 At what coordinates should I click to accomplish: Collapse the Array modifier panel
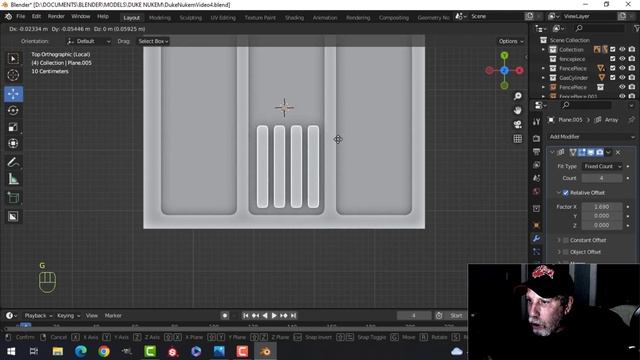pyautogui.click(x=552, y=152)
